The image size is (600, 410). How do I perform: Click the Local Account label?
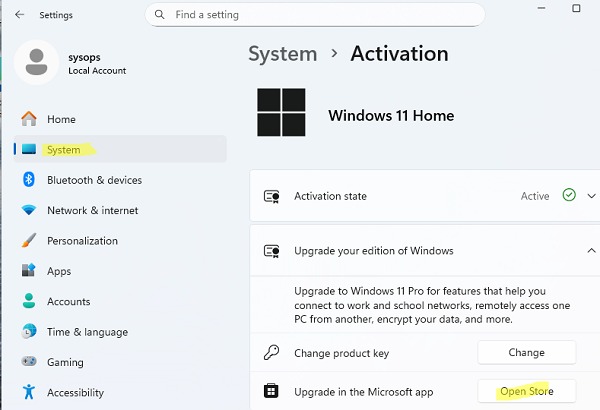tap(97, 71)
